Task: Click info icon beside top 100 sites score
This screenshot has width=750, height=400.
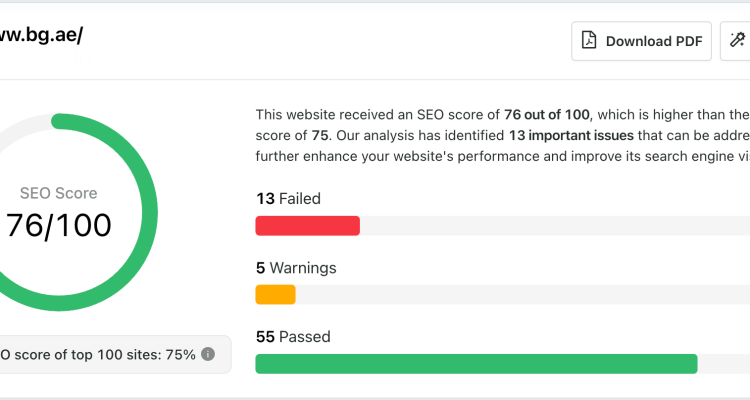Action: [x=208, y=355]
